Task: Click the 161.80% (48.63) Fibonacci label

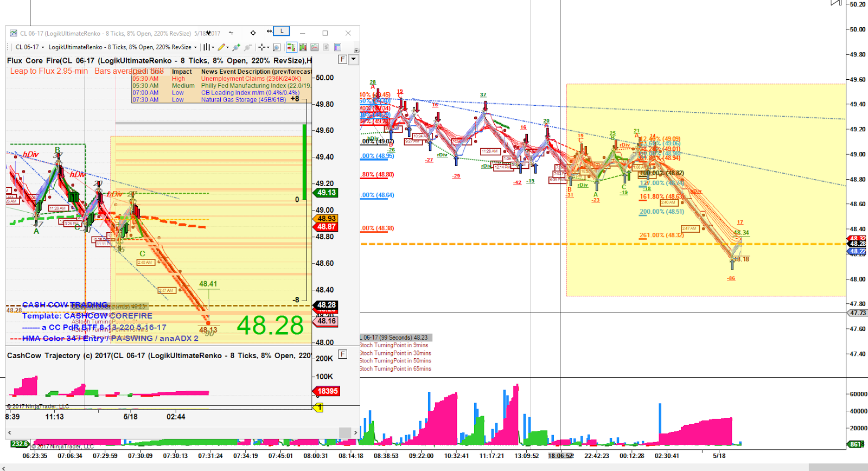Action: [x=661, y=197]
